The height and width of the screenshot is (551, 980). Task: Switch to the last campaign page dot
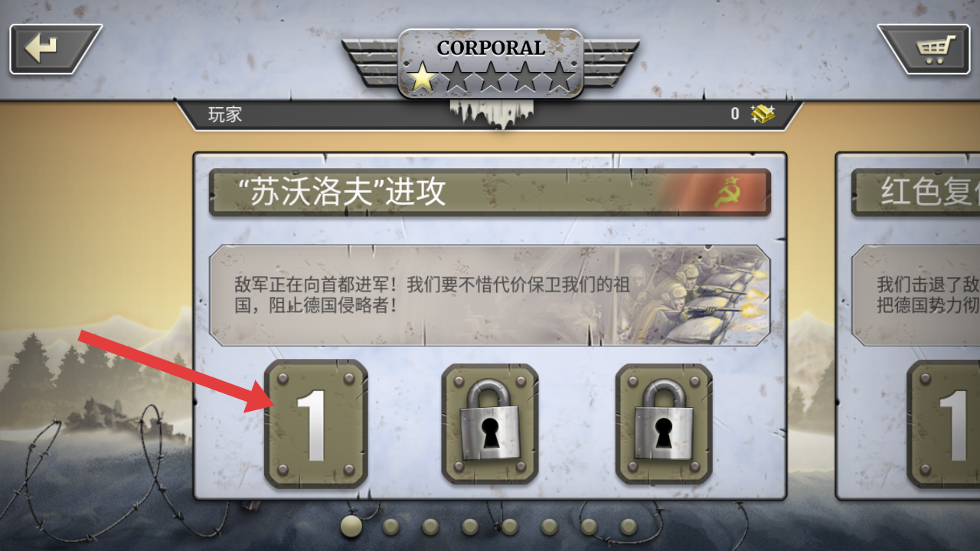(x=629, y=527)
